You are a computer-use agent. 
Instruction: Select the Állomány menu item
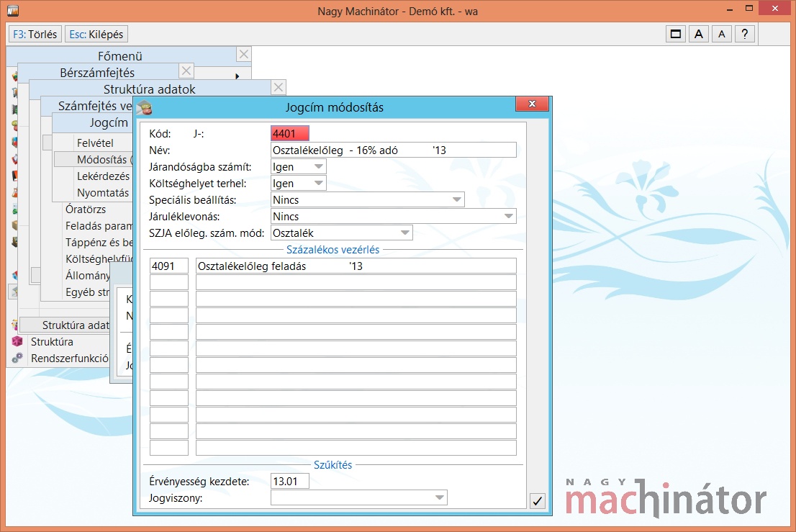(x=87, y=276)
